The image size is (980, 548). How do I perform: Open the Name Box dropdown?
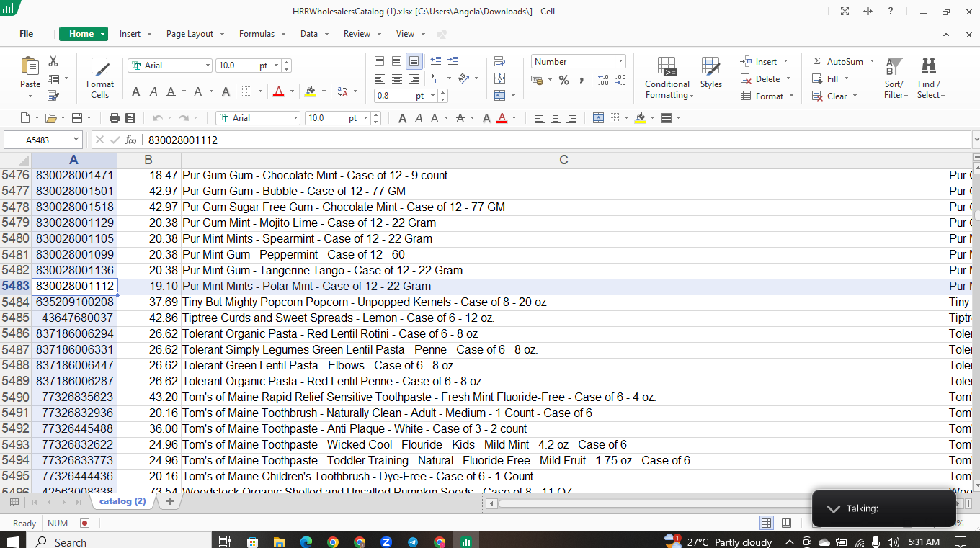(76, 140)
